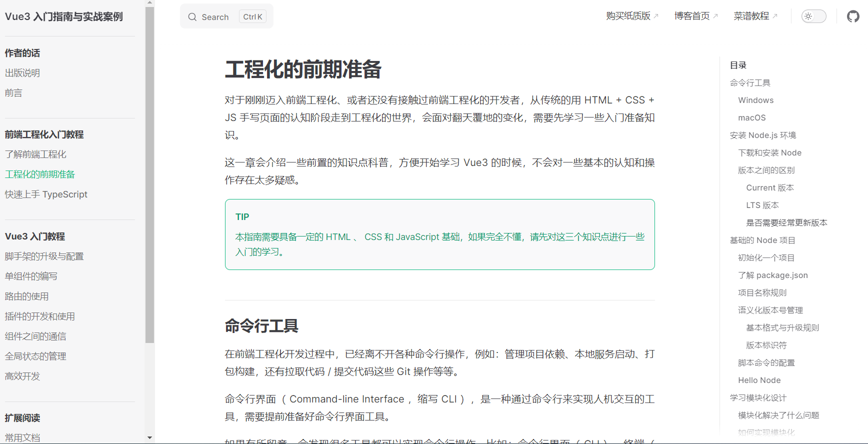
Task: Jump to 脚本命令的配置 outline entry
Action: coord(766,363)
